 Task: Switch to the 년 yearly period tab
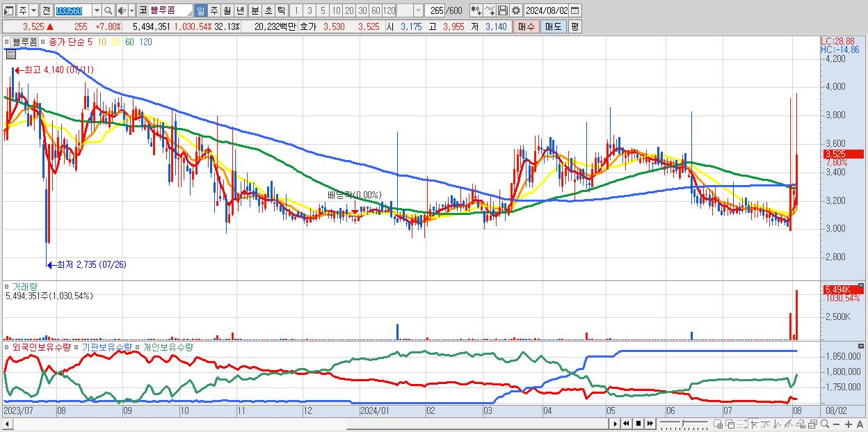pos(240,10)
